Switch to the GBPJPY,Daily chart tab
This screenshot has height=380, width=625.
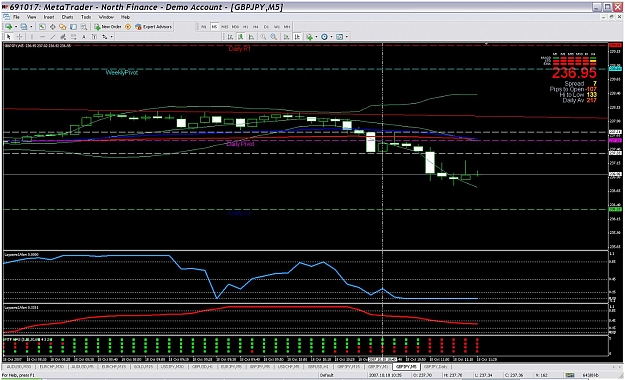point(435,366)
